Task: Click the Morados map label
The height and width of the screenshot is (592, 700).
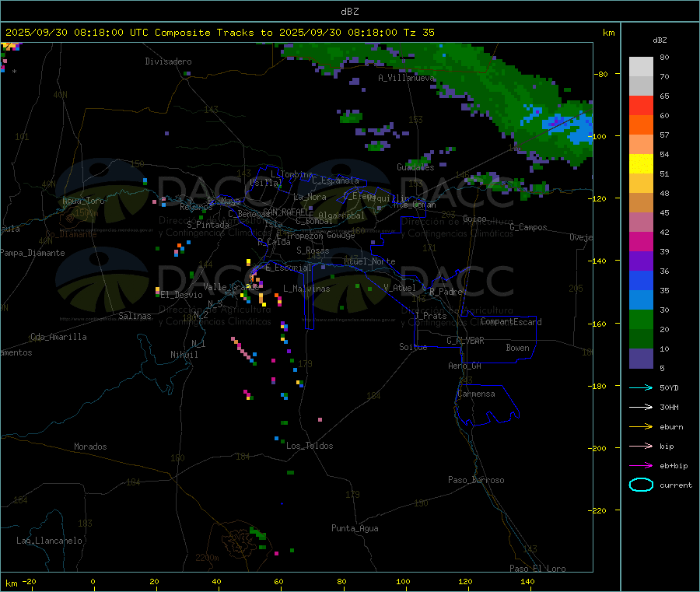Action: 90,447
